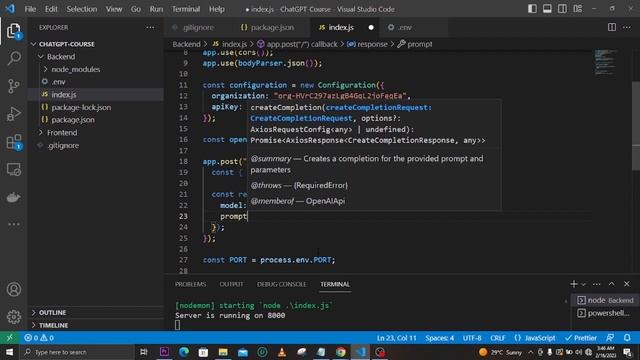Open the View menu
This screenshot has width=640, height=360.
point(114,9)
